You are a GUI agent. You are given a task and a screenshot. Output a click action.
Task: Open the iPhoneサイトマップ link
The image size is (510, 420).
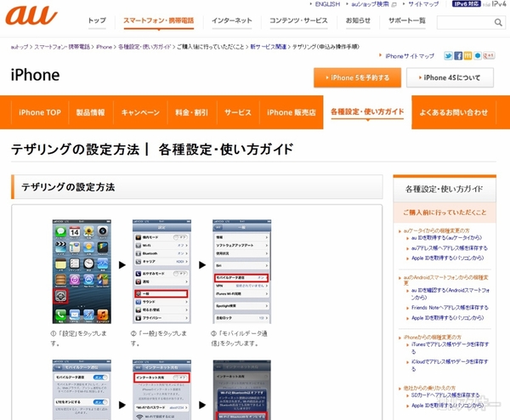pyautogui.click(x=410, y=56)
